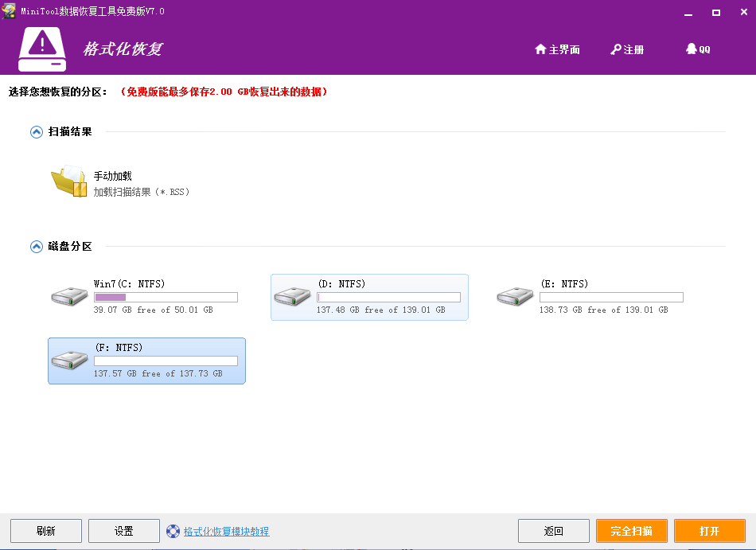Click 137.48 GB free of 139.01 GB
This screenshot has width=756, height=550.
pyautogui.click(x=381, y=310)
